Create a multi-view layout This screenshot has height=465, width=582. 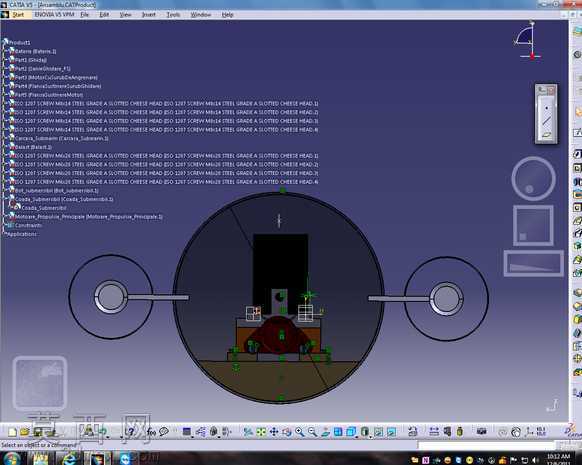click(x=338, y=432)
